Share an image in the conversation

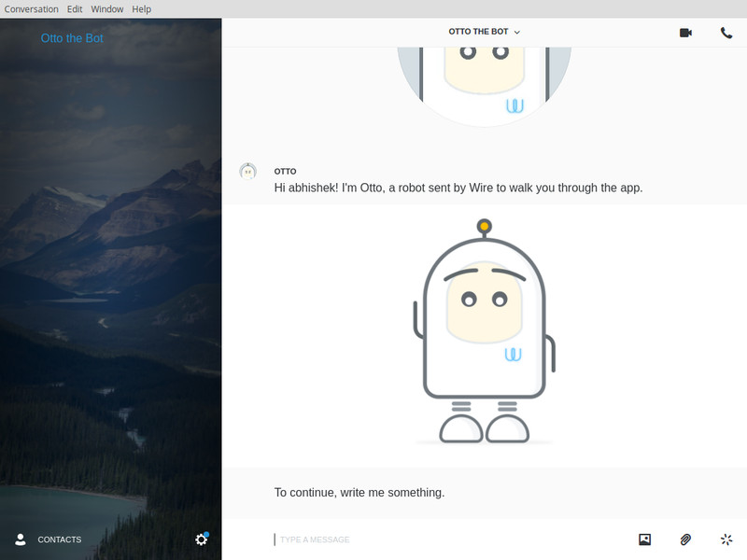(644, 539)
